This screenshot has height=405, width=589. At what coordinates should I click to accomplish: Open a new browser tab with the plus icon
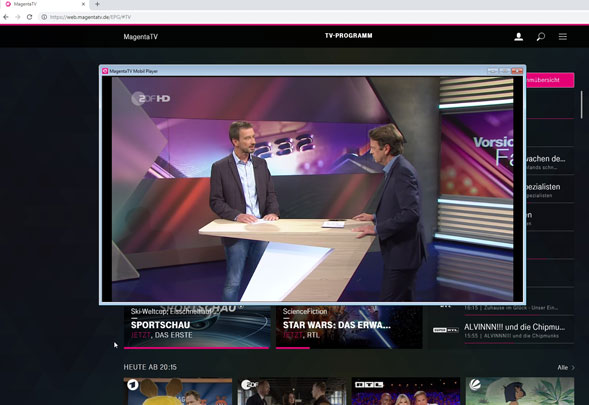(x=97, y=4)
